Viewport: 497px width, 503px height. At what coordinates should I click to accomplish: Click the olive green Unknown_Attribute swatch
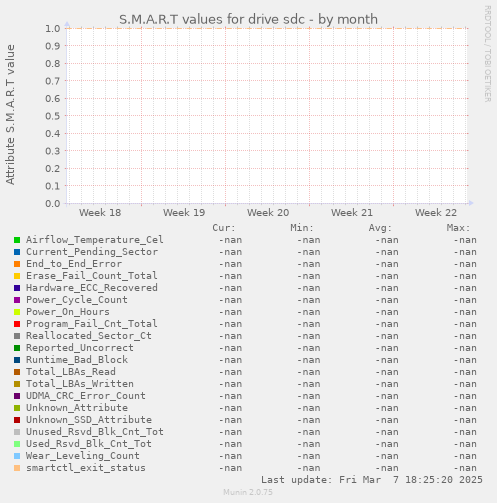17,408
